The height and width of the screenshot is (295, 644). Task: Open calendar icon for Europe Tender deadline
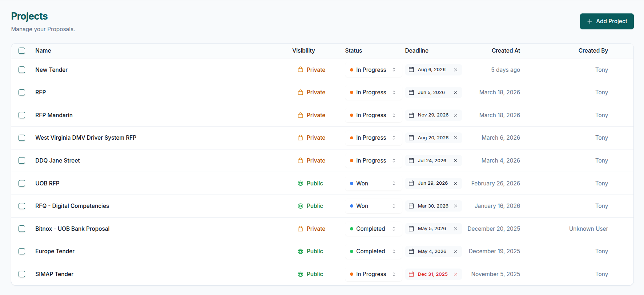[x=411, y=251]
